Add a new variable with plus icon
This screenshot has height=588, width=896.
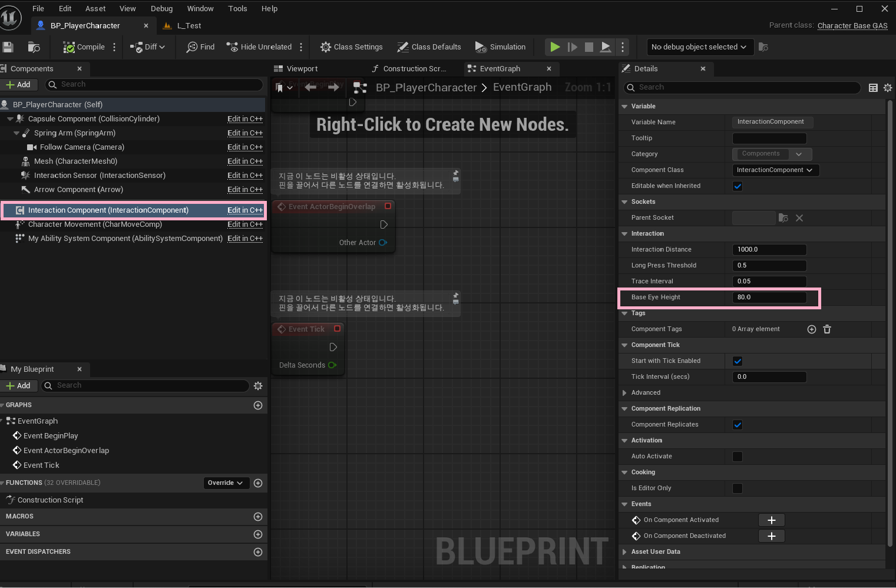(x=258, y=534)
